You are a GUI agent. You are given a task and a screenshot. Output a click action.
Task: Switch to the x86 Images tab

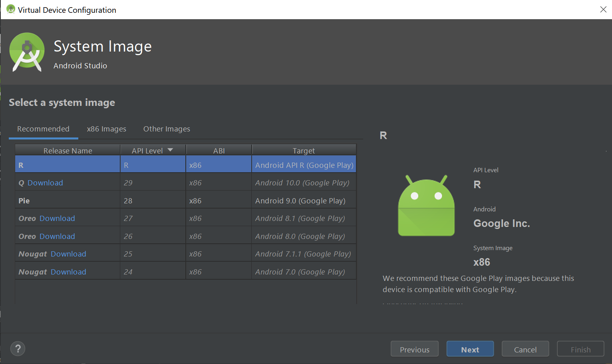click(106, 129)
